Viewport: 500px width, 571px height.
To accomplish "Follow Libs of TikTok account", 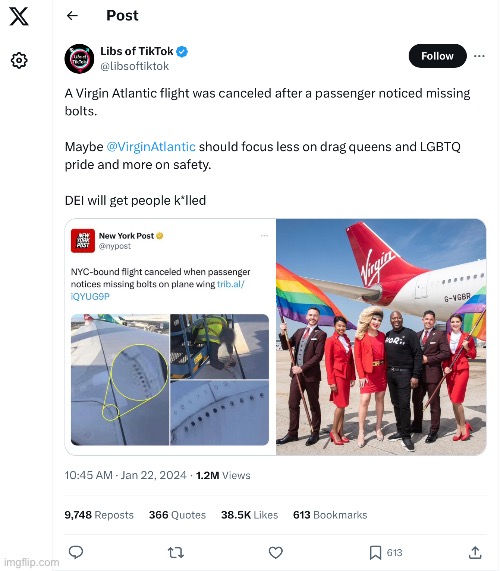I will click(x=437, y=56).
